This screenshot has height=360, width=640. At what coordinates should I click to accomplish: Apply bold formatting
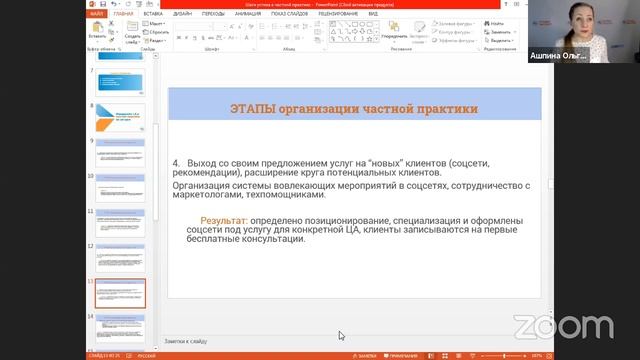(179, 38)
